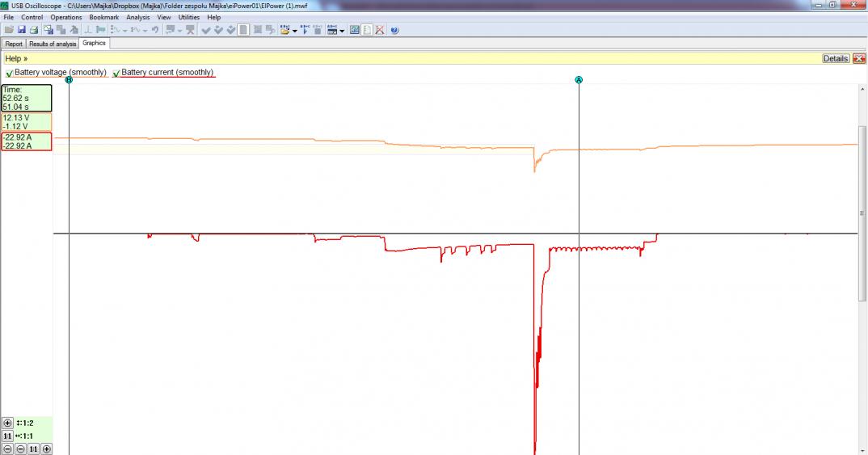
Task: Open the Analysis menu
Action: (137, 17)
